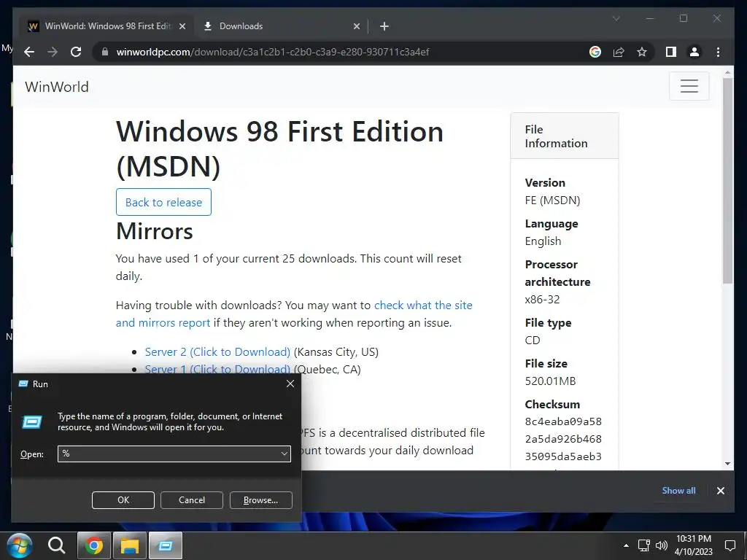Viewport: 747px width, 560px height.
Task: Toggle the Chrome side panel
Action: coord(671,52)
